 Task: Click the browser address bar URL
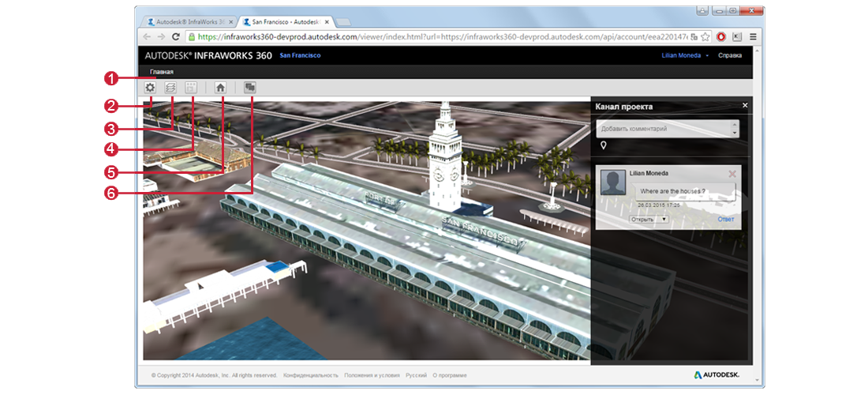click(443, 37)
